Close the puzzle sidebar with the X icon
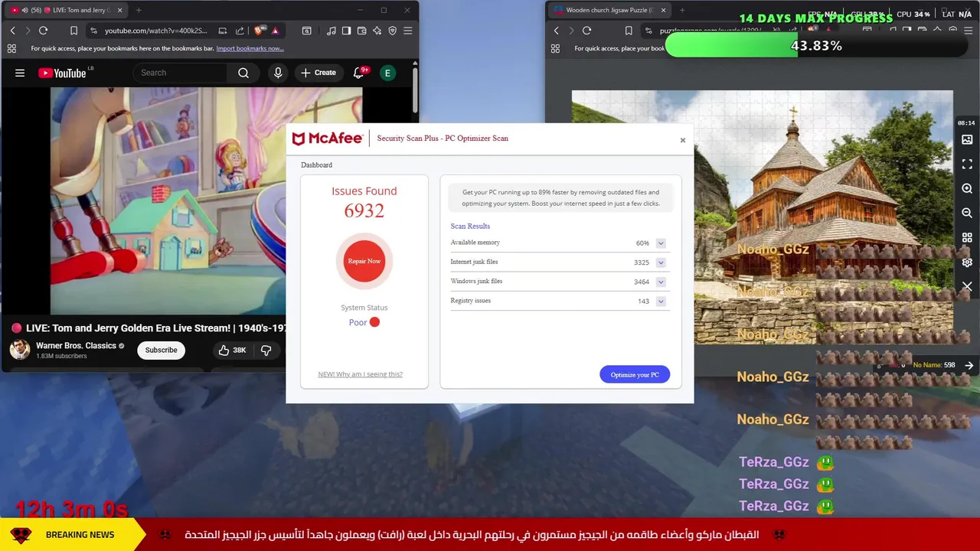 tap(967, 286)
